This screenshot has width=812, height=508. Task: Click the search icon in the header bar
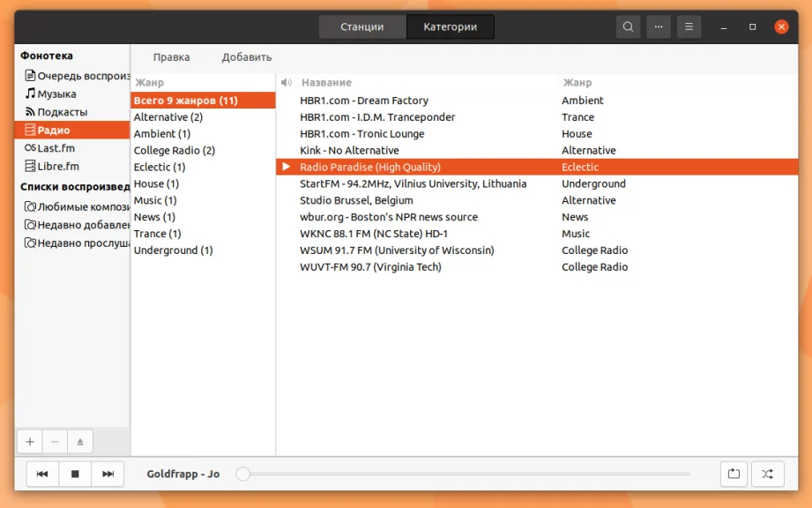click(x=628, y=26)
